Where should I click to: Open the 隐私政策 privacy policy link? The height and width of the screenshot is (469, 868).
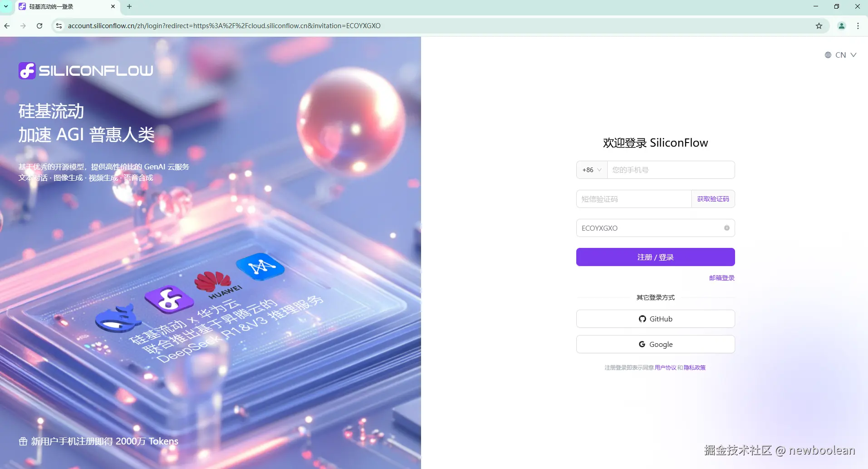[695, 368]
